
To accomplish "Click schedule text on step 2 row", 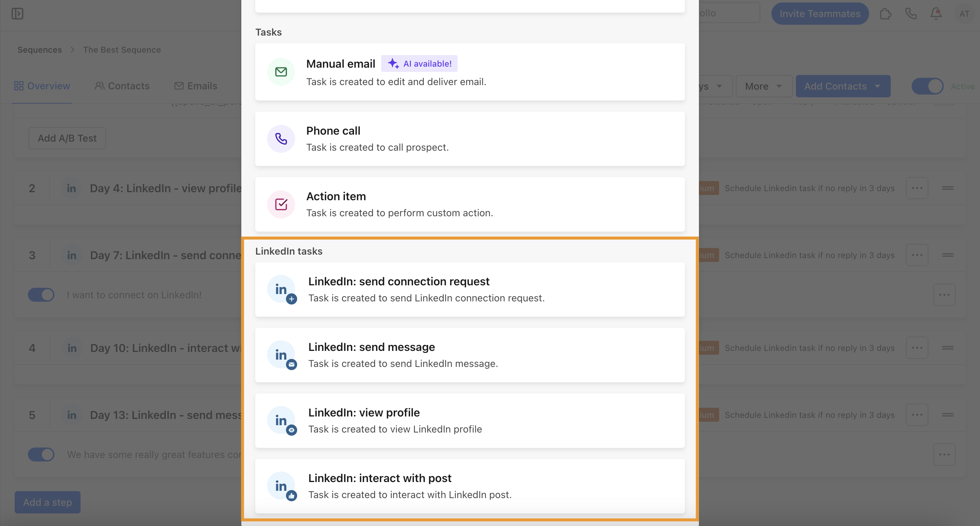I will 809,188.
